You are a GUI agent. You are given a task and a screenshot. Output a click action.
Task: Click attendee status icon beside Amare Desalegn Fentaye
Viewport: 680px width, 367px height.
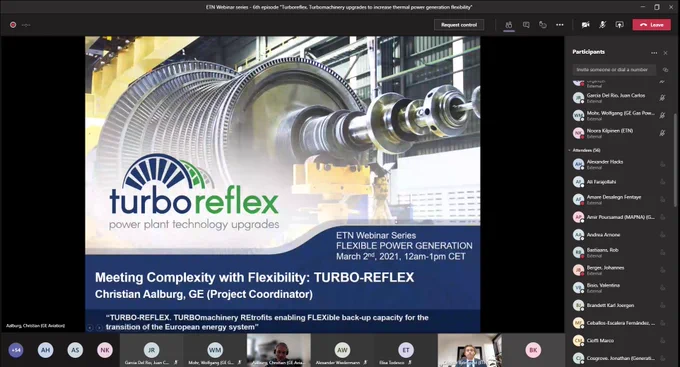662,200
